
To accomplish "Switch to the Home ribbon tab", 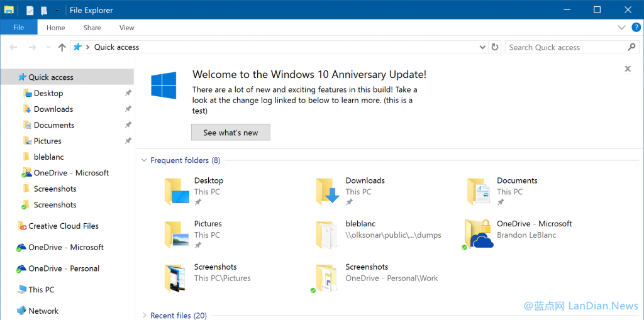I will pyautogui.click(x=55, y=28).
